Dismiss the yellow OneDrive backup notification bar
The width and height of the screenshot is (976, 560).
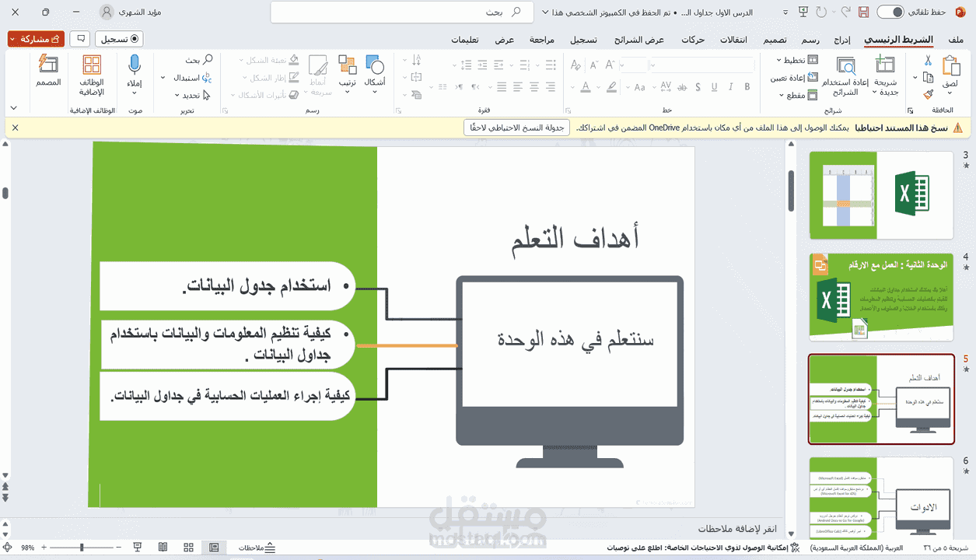(15, 128)
